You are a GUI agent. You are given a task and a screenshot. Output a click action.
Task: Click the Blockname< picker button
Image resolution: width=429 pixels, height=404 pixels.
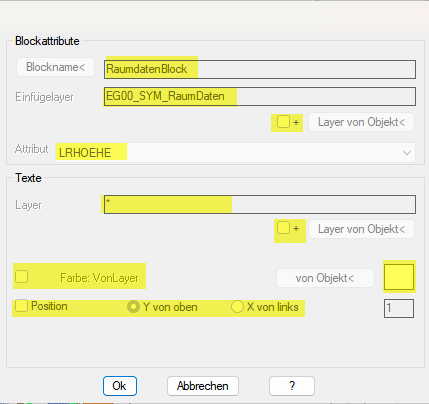click(55, 67)
